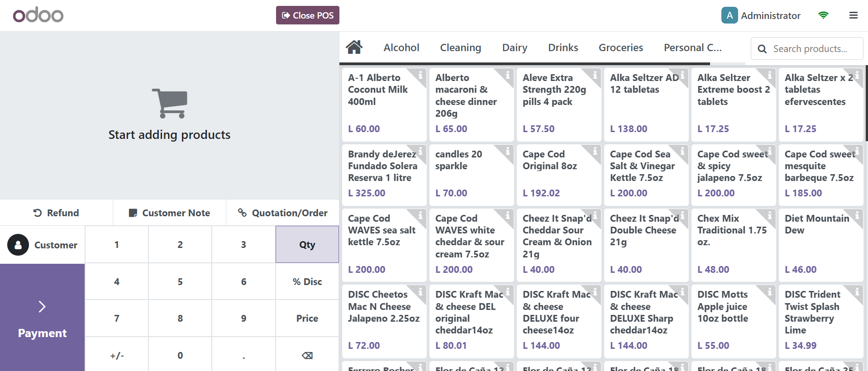Click the Administrator avatar icon
This screenshot has width=868, height=371.
[x=730, y=15]
